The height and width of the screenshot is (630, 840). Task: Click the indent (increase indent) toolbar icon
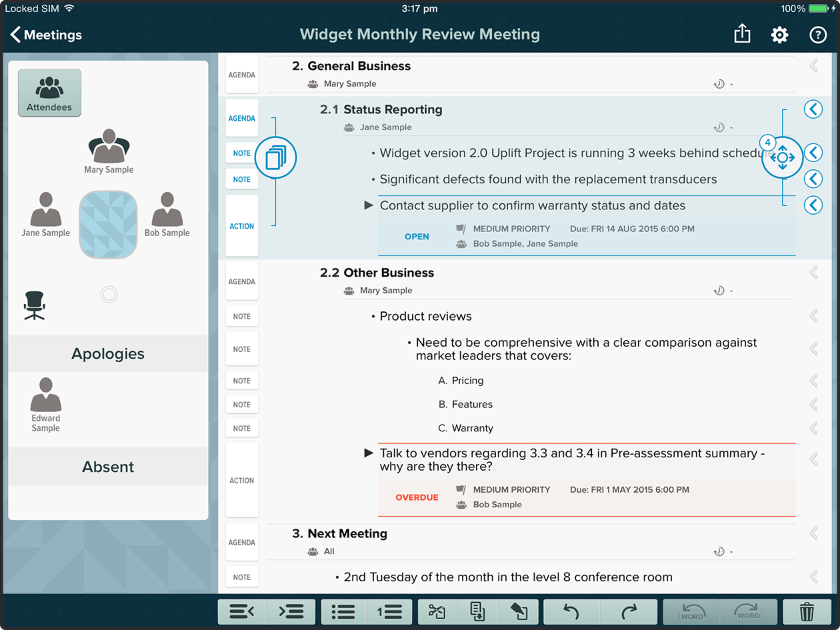click(291, 611)
